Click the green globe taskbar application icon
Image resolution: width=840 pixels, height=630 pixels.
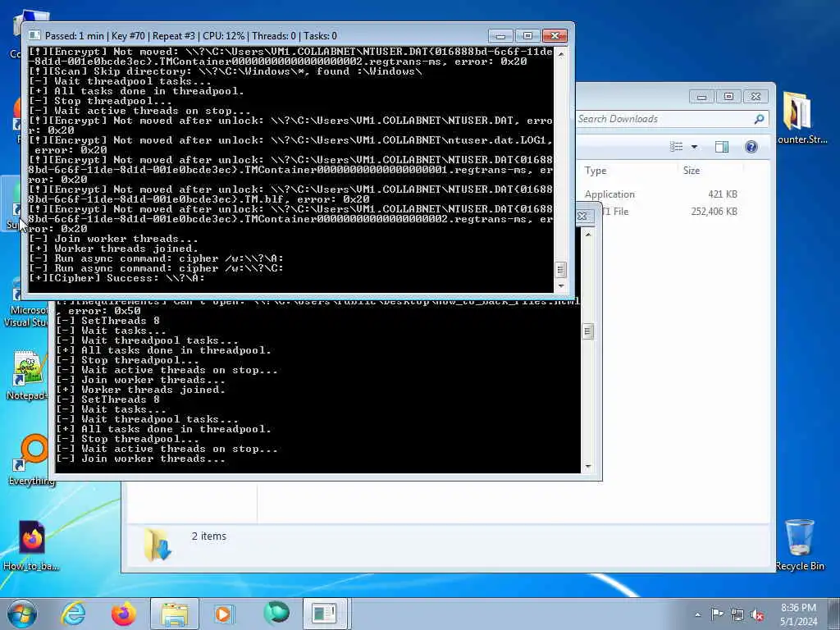click(276, 613)
